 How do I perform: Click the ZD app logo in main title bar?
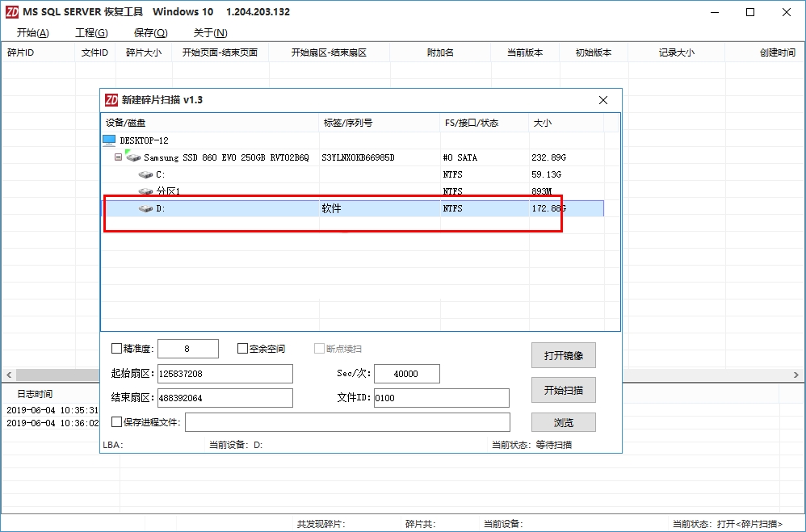click(x=12, y=12)
